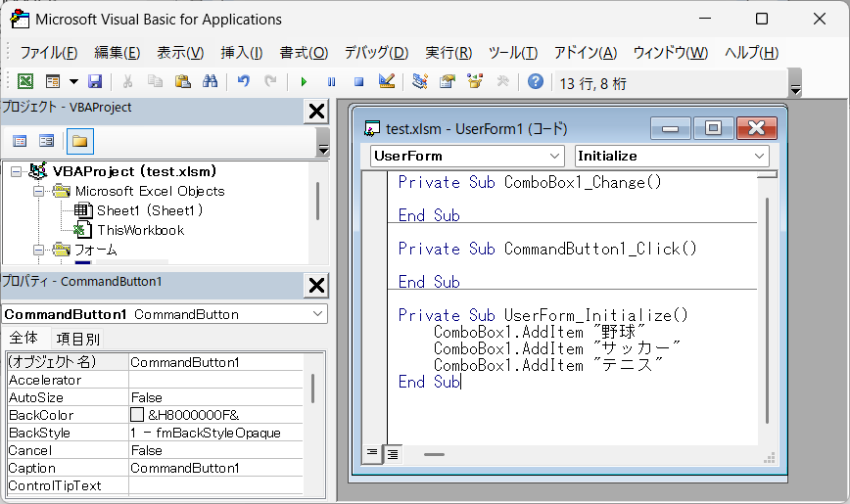Click the Copy icon in toolbar
This screenshot has width=850, height=504.
point(155,82)
